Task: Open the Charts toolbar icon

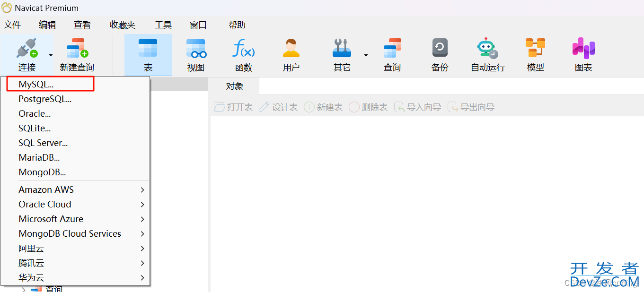Action: click(x=583, y=49)
